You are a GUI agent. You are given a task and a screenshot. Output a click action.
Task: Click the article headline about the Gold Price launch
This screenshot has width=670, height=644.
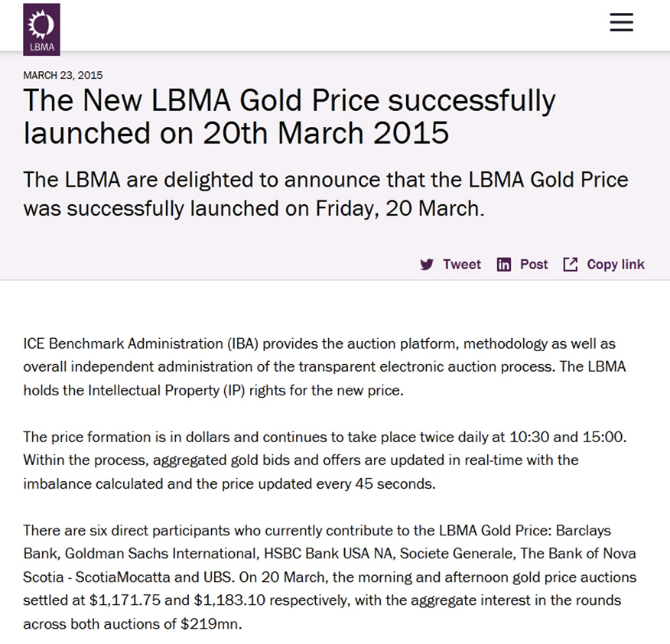point(289,116)
